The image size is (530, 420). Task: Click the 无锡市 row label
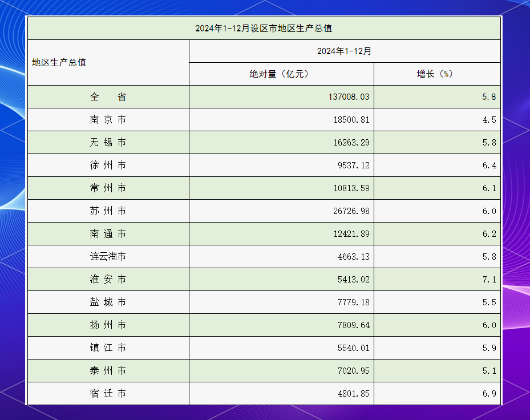click(108, 142)
